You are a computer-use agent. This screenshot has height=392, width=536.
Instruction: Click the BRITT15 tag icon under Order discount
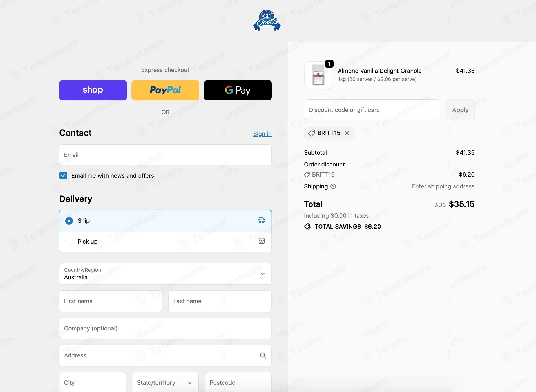[307, 175]
